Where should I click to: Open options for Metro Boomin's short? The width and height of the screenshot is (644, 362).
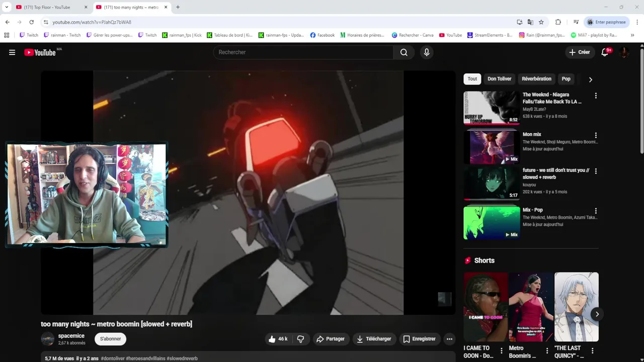547,351
